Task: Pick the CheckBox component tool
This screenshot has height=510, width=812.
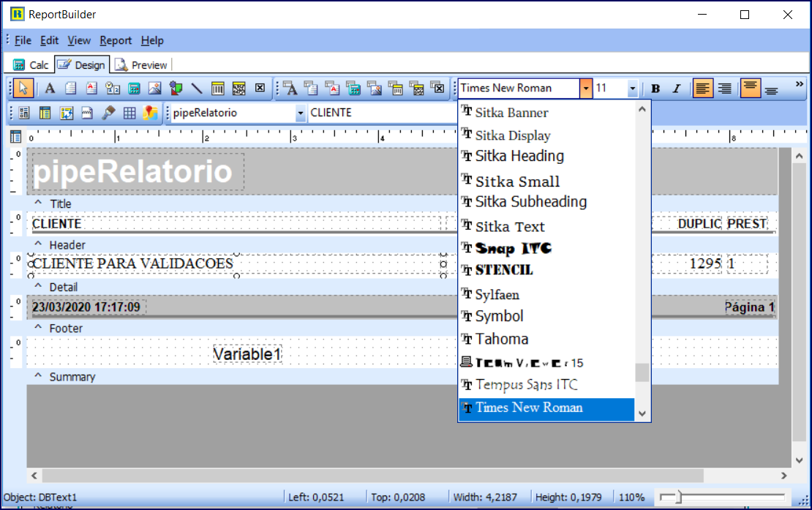Action: [260, 88]
